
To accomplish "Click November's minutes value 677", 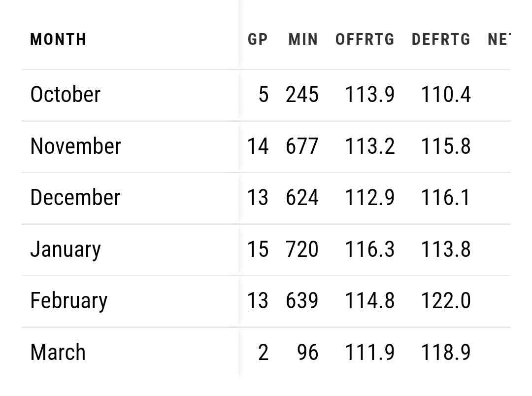I will point(302,146).
